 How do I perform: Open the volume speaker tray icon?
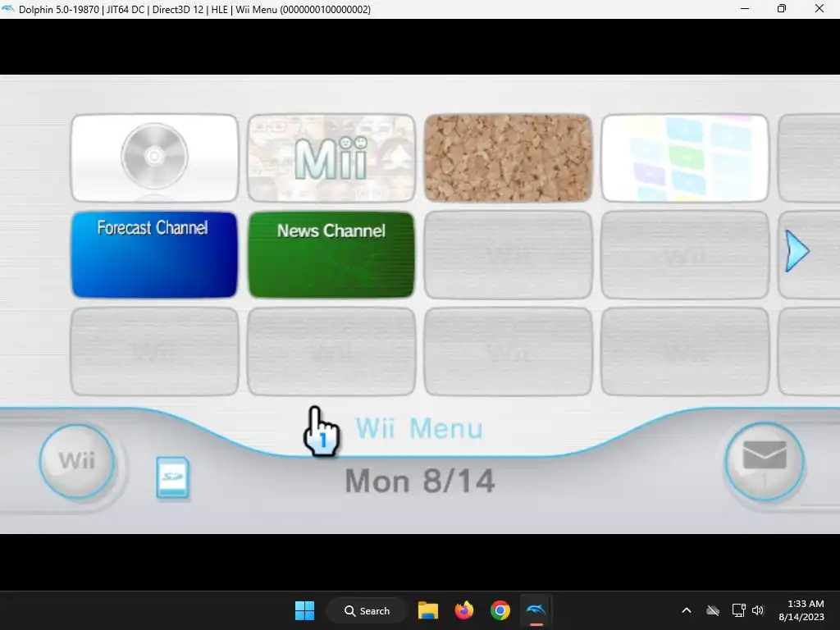point(757,610)
